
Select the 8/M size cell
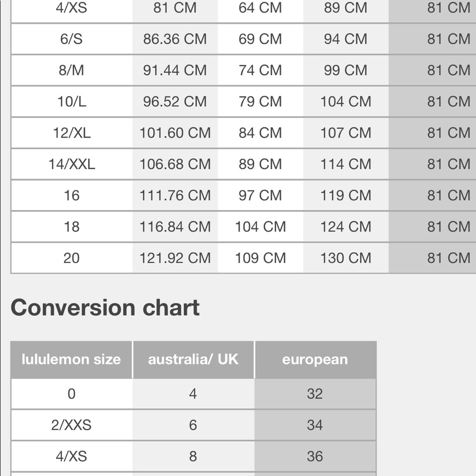pyautogui.click(x=71, y=70)
